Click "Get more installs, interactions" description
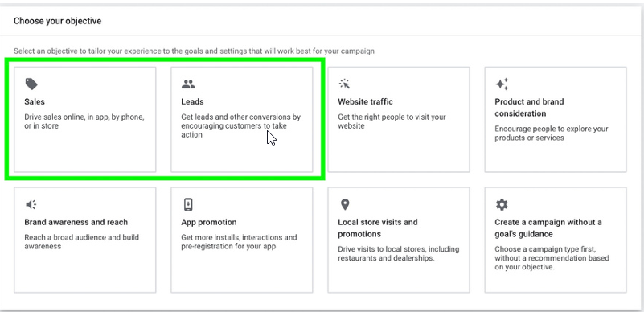Image resolution: width=644 pixels, height=312 pixels. tap(239, 242)
